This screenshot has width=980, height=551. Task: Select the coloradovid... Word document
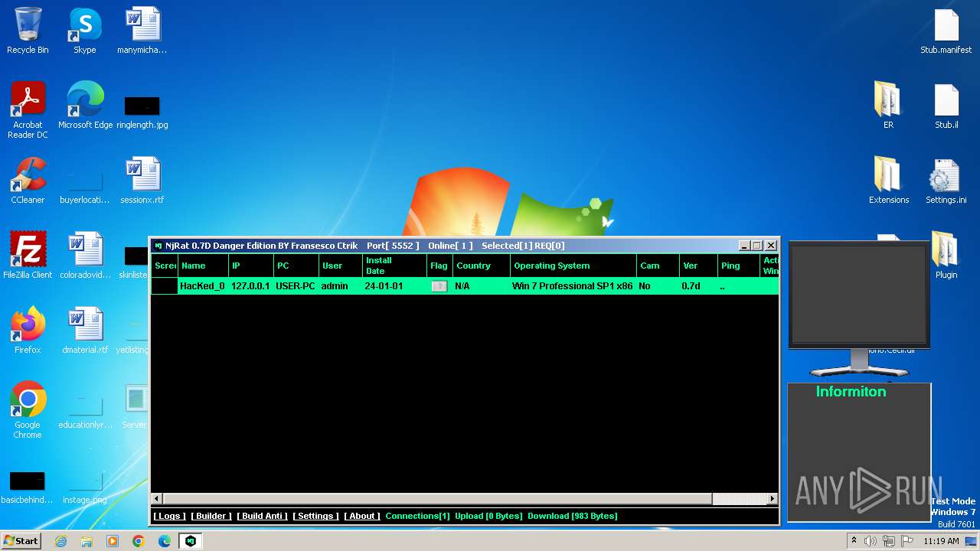85,256
